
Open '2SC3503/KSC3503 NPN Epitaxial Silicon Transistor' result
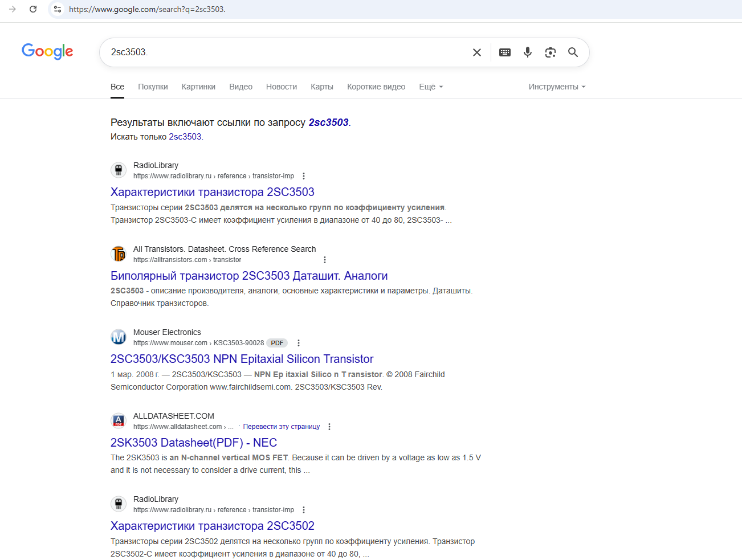pos(242,359)
